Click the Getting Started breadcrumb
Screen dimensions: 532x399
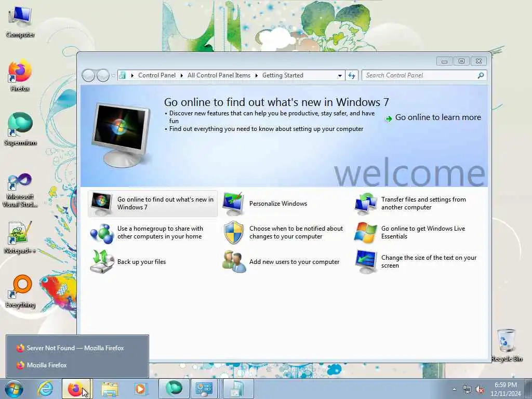(x=283, y=75)
